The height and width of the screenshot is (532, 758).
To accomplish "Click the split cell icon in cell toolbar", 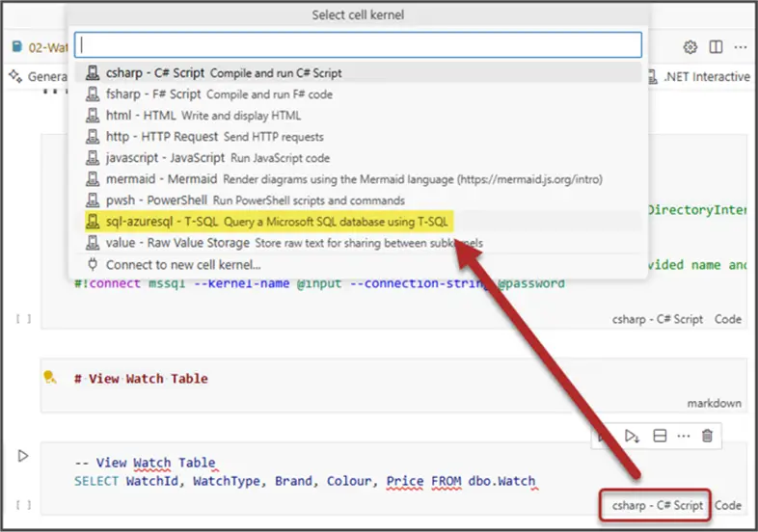I will [660, 437].
